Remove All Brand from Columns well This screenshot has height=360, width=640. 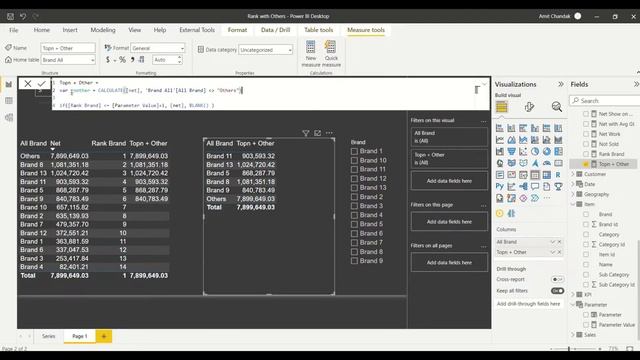[x=560, y=242]
